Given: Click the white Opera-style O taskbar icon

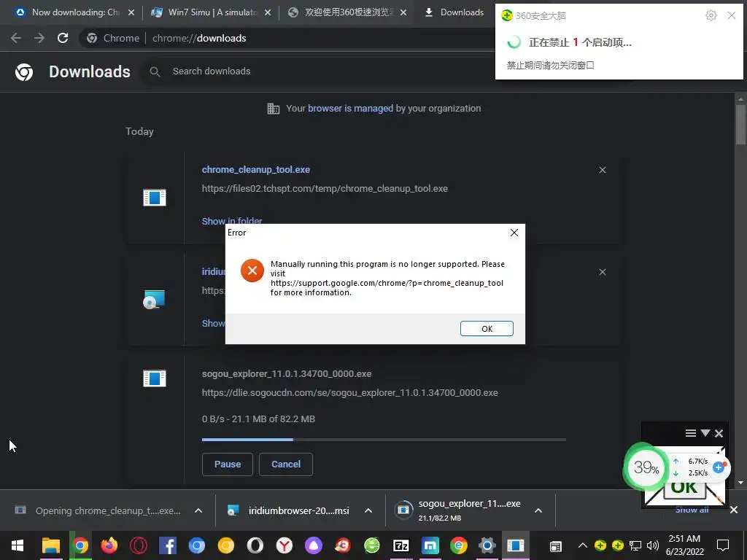Looking at the screenshot, I should 255,545.
